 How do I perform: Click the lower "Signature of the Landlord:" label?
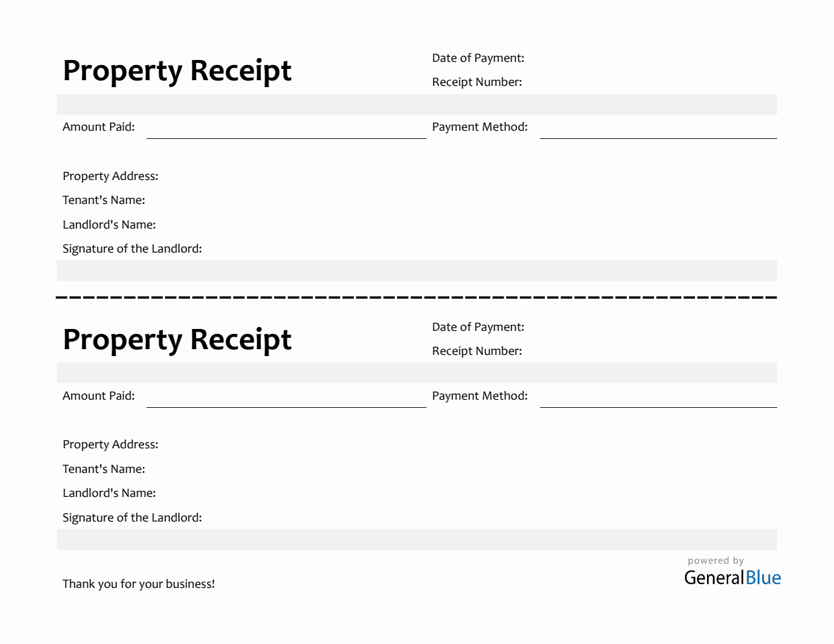point(132,518)
